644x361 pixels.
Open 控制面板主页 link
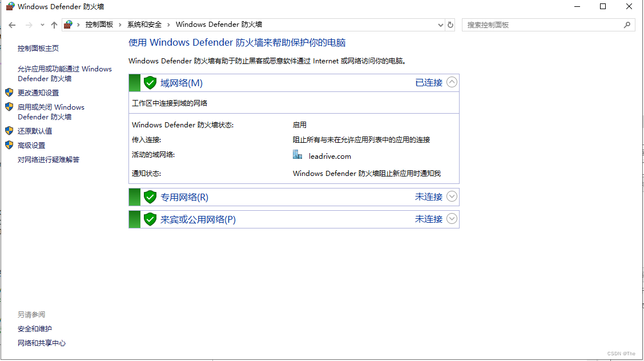[x=38, y=49]
